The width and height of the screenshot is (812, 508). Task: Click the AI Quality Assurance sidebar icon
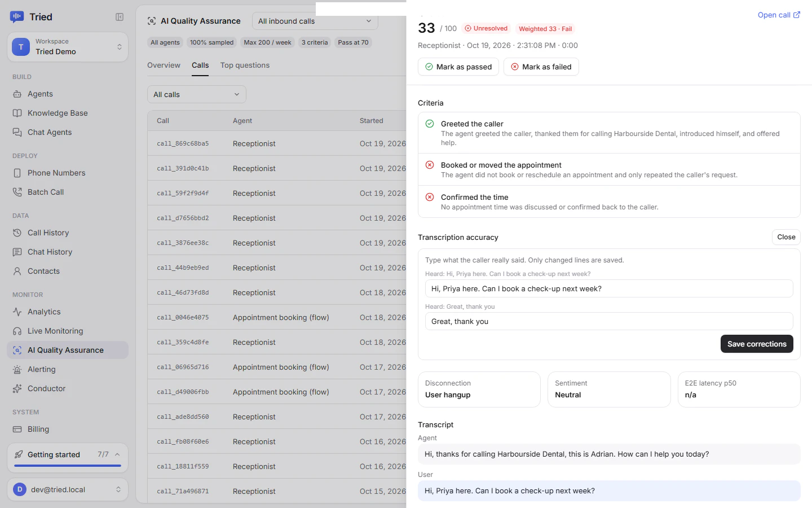click(17, 350)
